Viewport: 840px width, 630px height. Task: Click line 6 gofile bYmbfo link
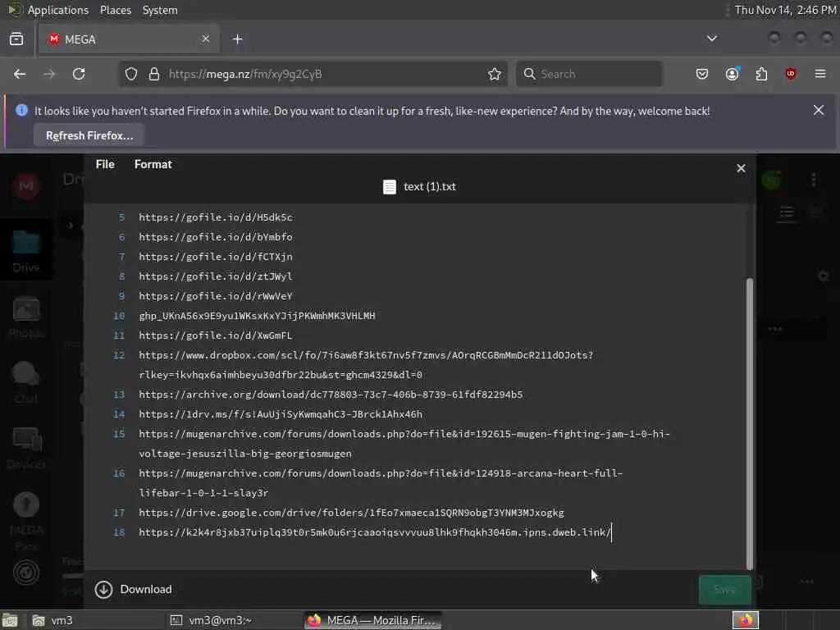[x=216, y=237]
